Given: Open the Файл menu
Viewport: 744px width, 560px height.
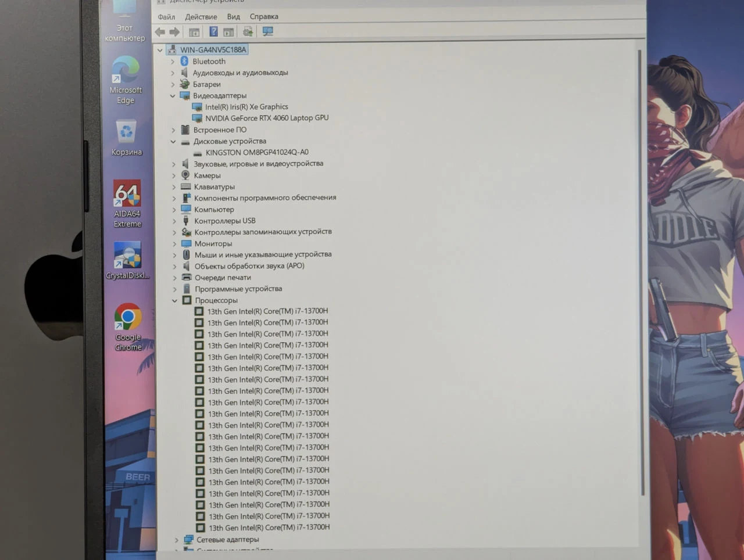Looking at the screenshot, I should click(166, 17).
